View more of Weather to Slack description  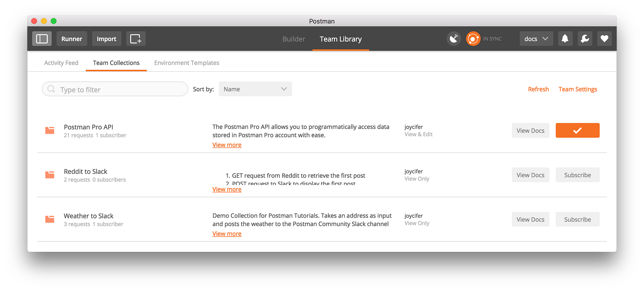pyautogui.click(x=227, y=234)
